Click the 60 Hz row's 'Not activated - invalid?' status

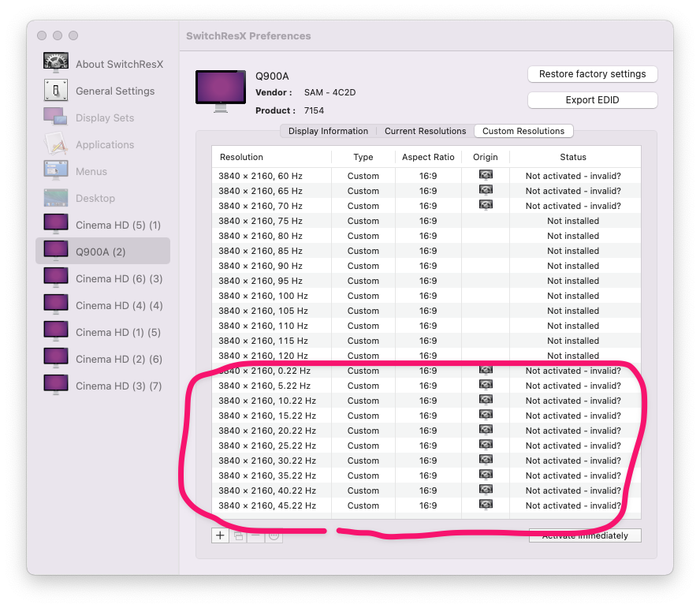point(573,176)
